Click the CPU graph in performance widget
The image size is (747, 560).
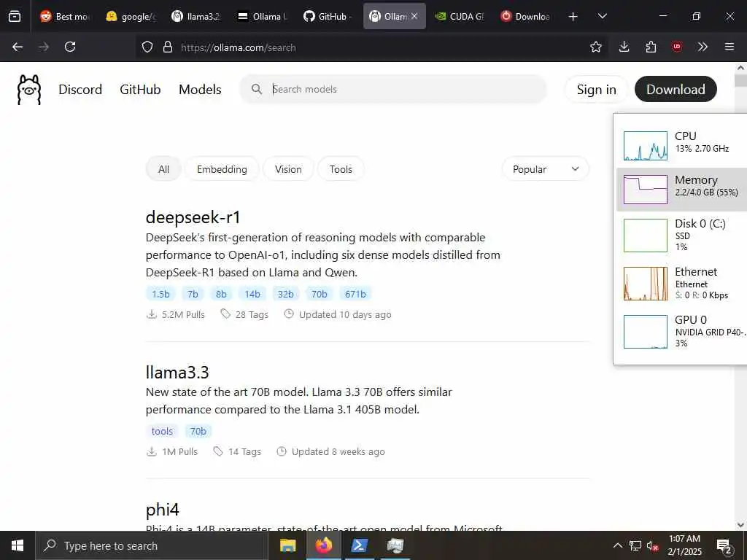[x=645, y=146]
